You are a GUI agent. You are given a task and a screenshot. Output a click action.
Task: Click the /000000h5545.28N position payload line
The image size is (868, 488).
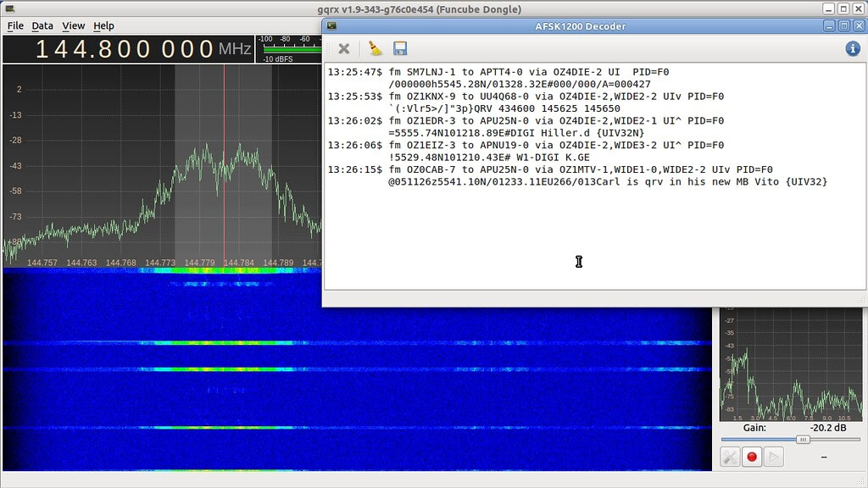[x=520, y=84]
